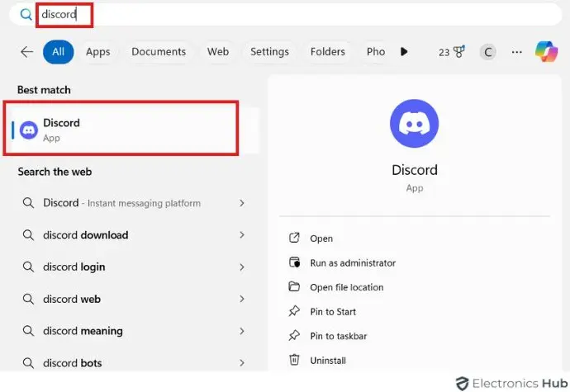Select the discord bots suggestion
This screenshot has width=570, height=392.
tap(73, 363)
